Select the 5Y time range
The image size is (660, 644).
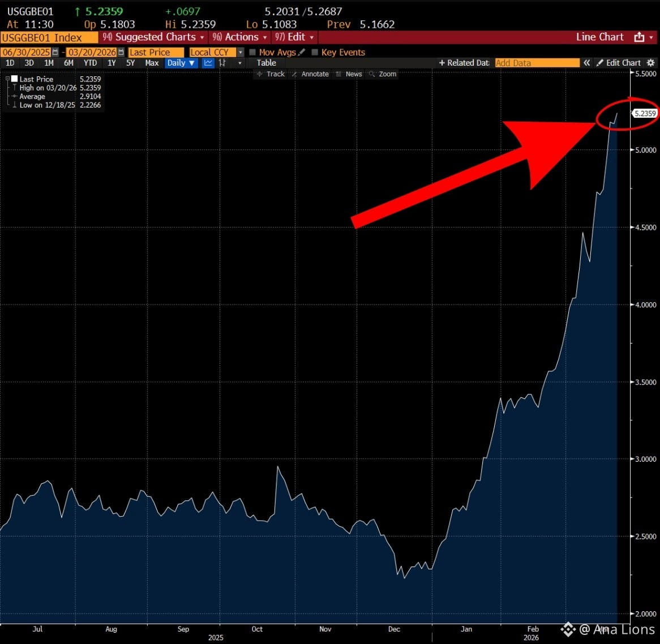pyautogui.click(x=131, y=63)
